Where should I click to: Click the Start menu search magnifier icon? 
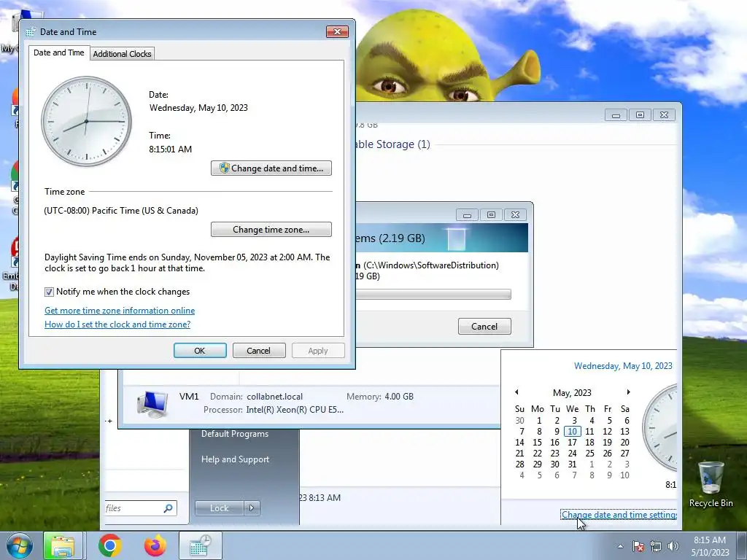[x=169, y=508]
